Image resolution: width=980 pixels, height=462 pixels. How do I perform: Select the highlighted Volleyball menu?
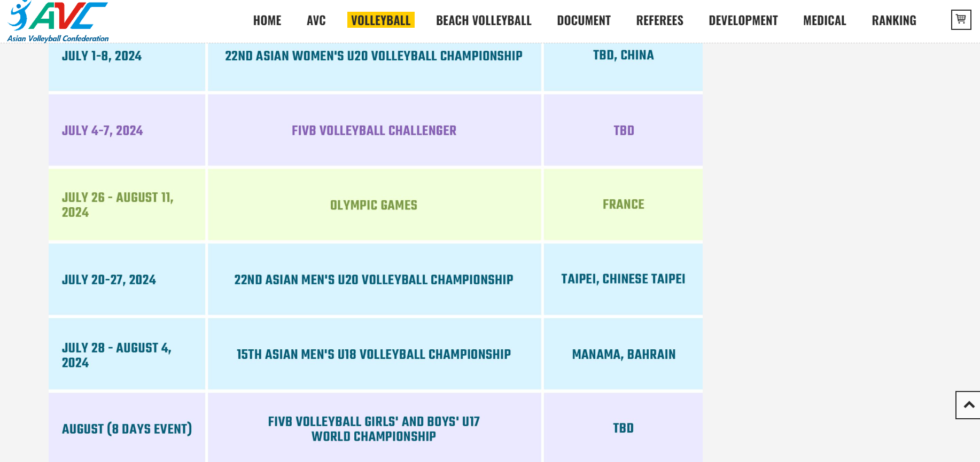point(380,21)
